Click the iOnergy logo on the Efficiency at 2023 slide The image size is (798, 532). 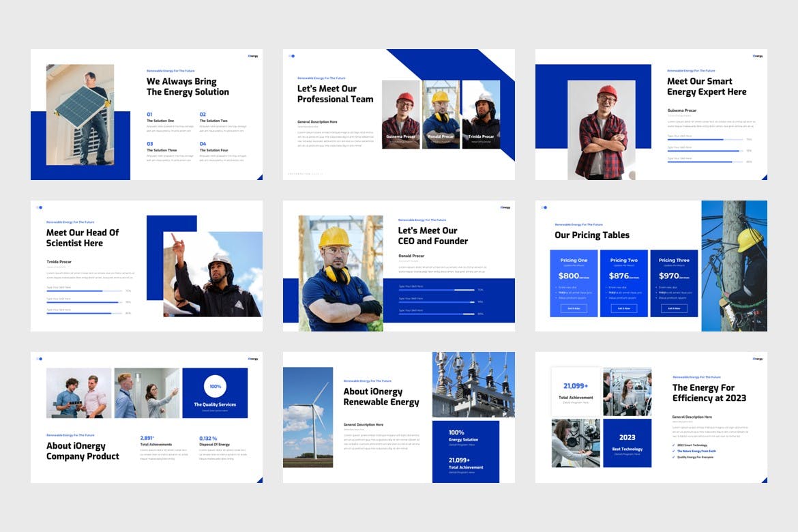coord(757,359)
